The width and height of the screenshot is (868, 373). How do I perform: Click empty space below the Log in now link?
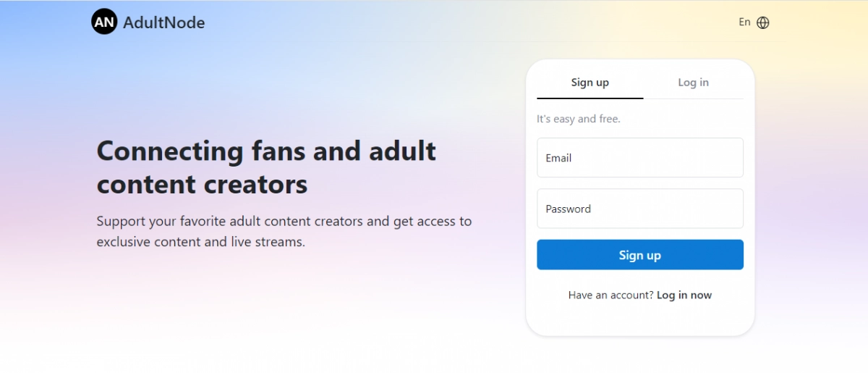click(x=639, y=319)
